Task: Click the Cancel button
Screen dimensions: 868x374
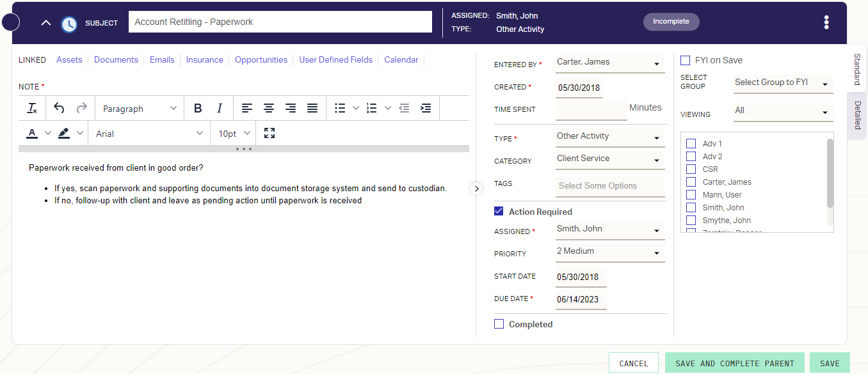Action: point(634,363)
